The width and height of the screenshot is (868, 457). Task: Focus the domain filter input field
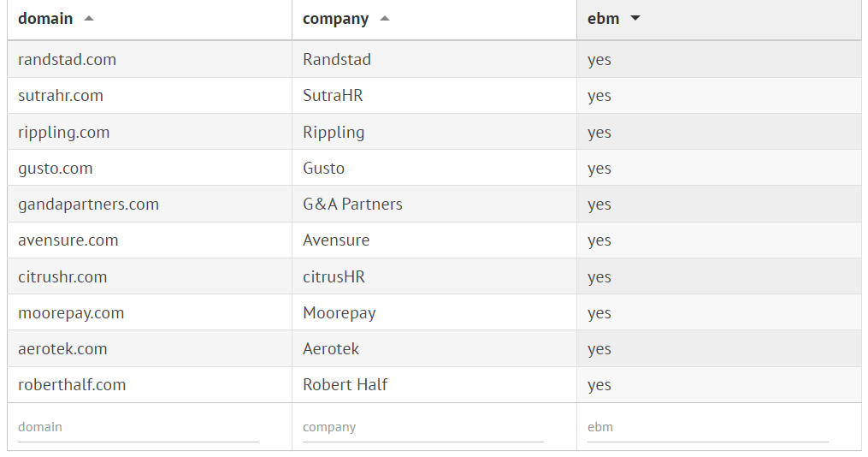point(138,427)
